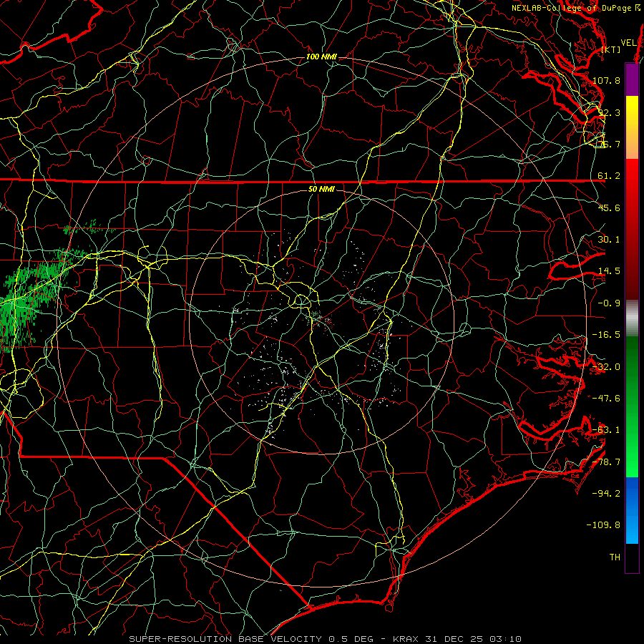
Task: Pick the yellow segment of the color bar
Action: (x=632, y=112)
